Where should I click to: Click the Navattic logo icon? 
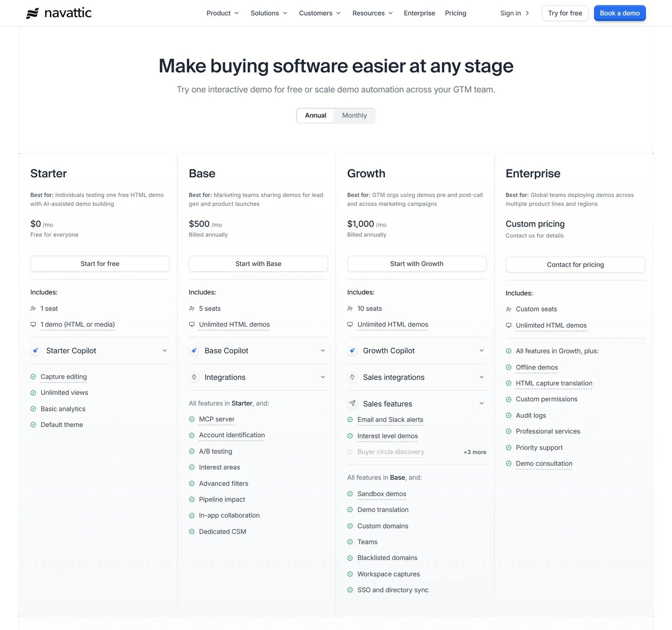tap(32, 14)
